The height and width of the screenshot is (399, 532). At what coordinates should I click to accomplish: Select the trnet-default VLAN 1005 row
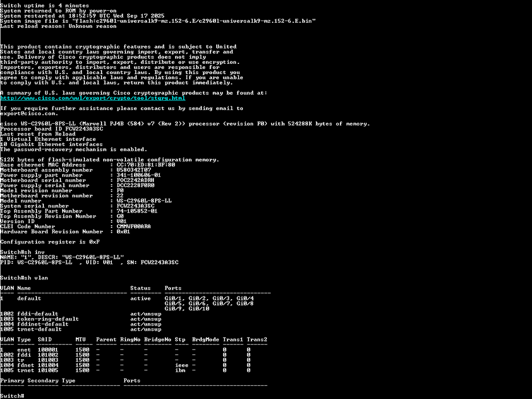81,329
